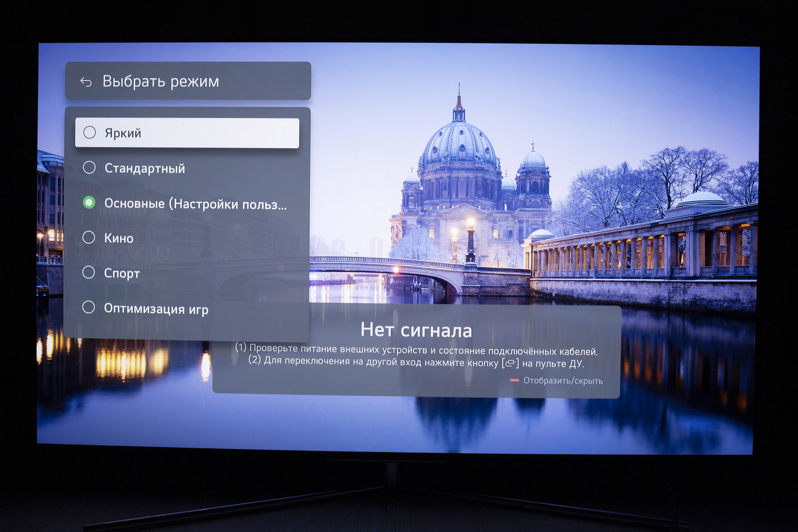Choose the Стандартный mode label
The width and height of the screenshot is (798, 532).
[144, 168]
